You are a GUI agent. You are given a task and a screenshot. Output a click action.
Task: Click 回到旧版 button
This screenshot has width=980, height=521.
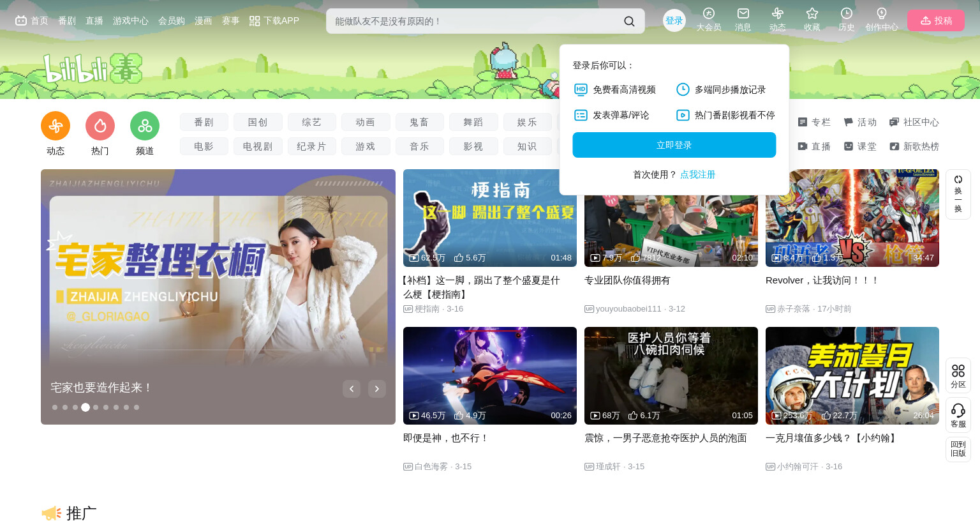958,449
